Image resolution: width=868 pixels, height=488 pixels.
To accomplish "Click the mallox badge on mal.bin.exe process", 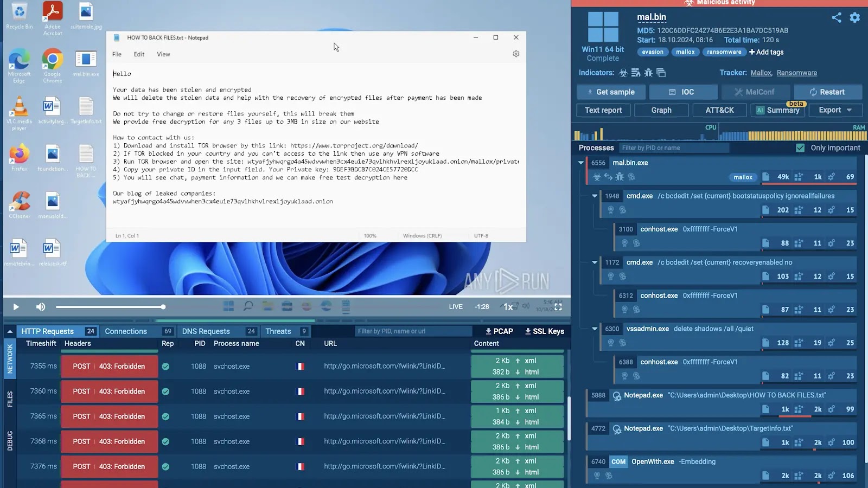I will point(743,177).
